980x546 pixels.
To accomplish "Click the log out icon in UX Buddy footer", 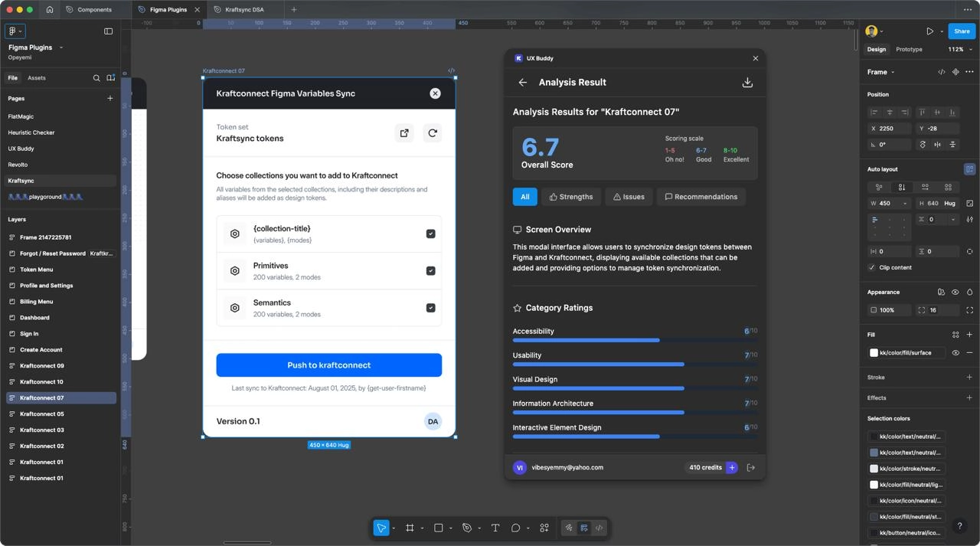I will pos(751,467).
